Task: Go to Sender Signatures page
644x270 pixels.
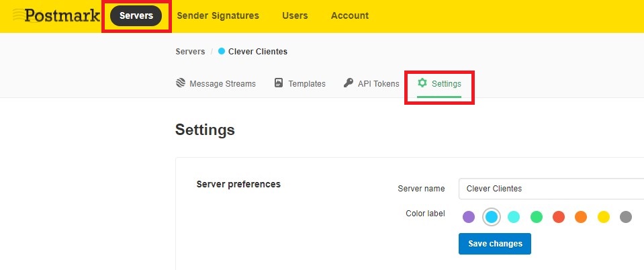Action: 218,15
